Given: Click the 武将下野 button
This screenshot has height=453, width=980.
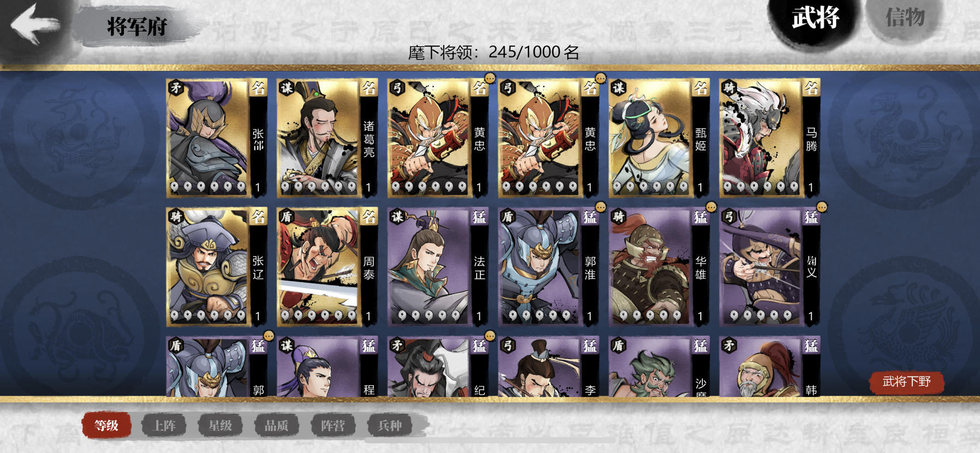Looking at the screenshot, I should coord(906,381).
